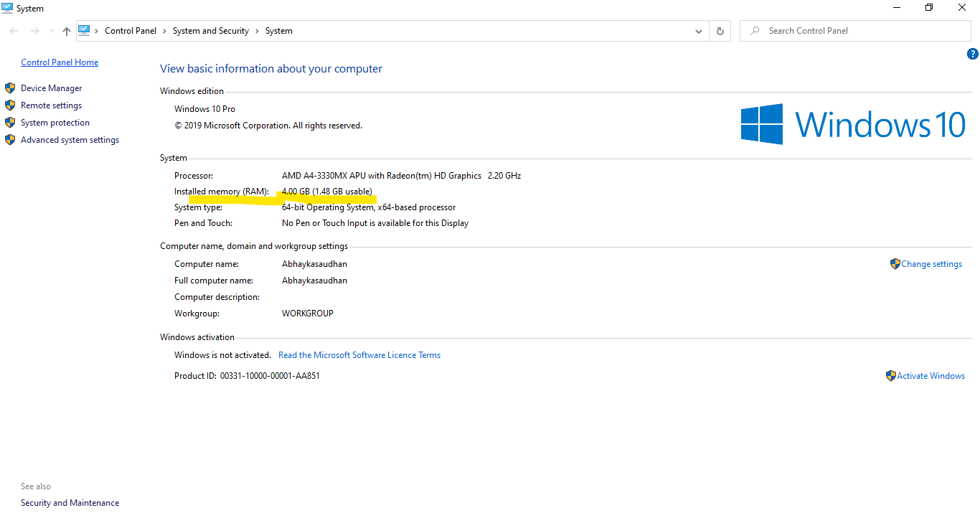This screenshot has width=980, height=518.
Task: Click the System window title bar icon
Action: (7, 8)
